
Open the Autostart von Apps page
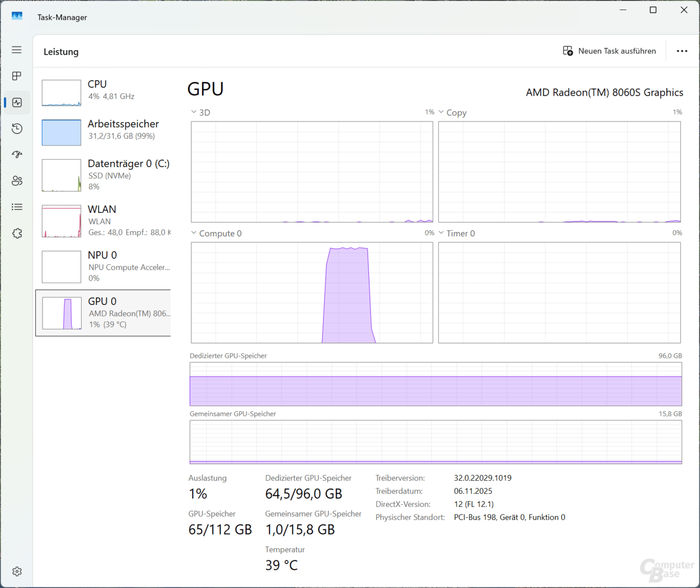tap(16, 154)
